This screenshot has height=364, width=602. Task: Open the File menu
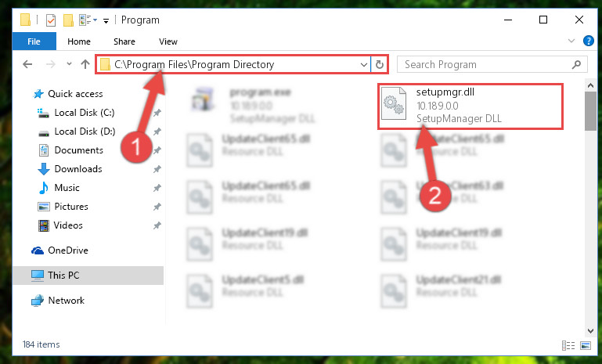coord(34,41)
